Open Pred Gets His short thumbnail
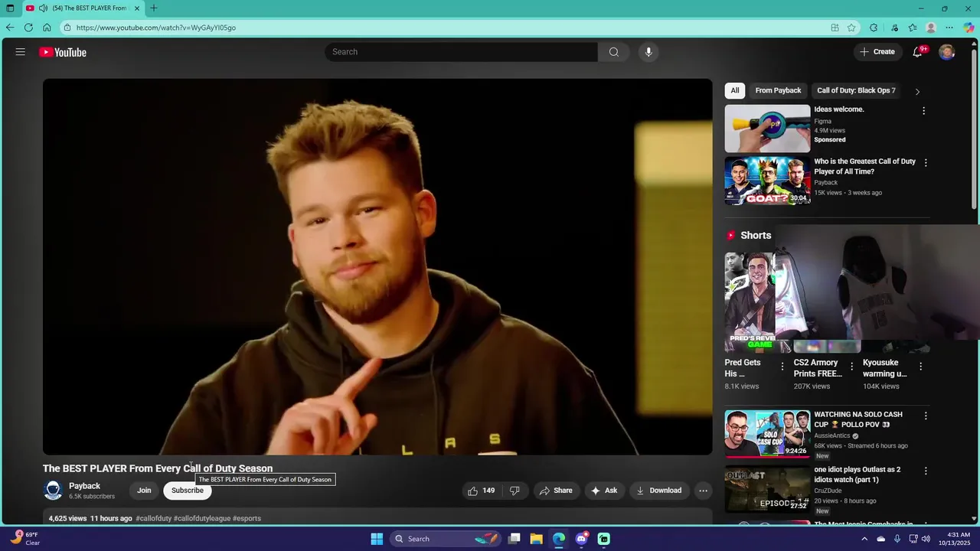Screen dimensions: 980x551 (x=750, y=302)
